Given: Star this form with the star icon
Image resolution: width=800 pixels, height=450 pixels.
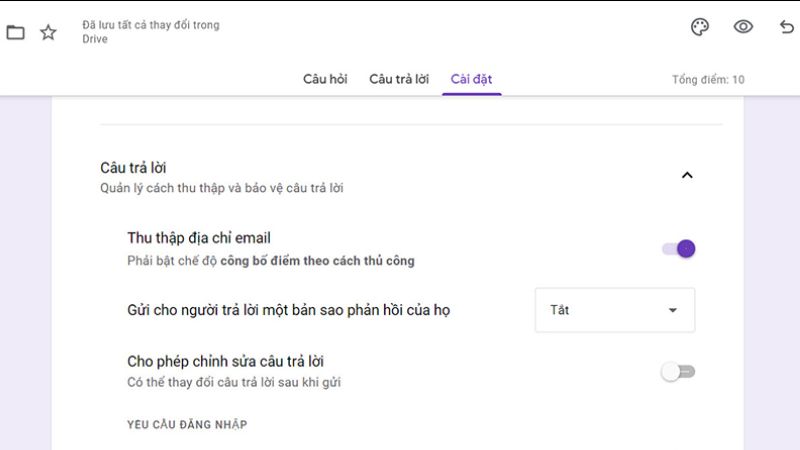Looking at the screenshot, I should tap(48, 32).
